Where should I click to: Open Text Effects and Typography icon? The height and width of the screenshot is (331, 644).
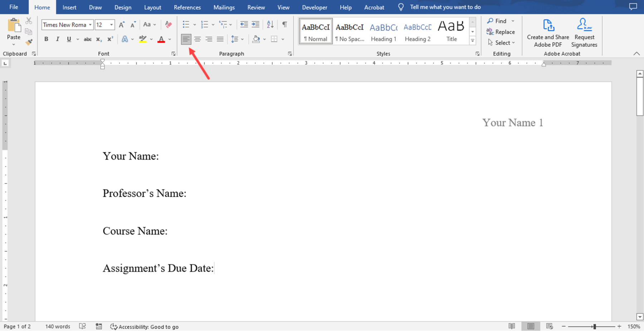[125, 39]
